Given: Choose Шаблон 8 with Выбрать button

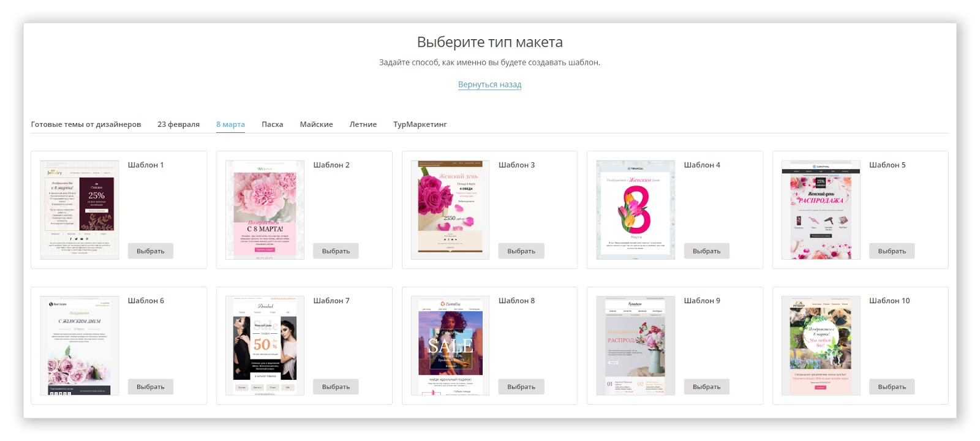Looking at the screenshot, I should click(x=521, y=387).
